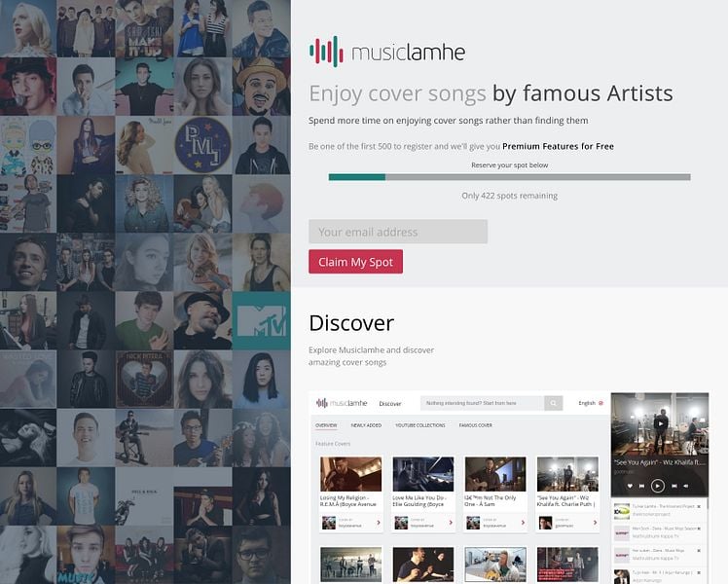Select the Famous Cover tab
The image size is (728, 584).
point(475,425)
